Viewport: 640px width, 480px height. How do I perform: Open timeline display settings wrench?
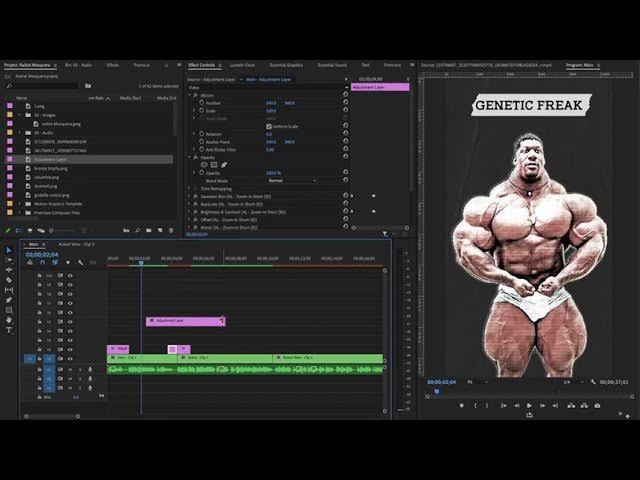click(80, 262)
